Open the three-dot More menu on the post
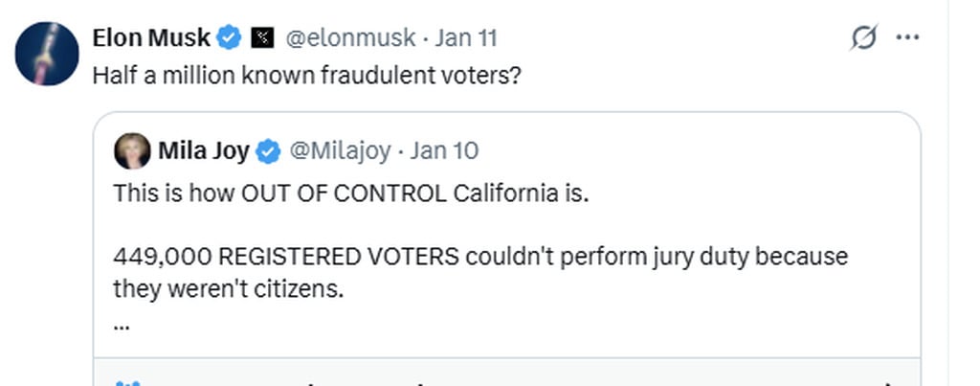 click(x=906, y=38)
